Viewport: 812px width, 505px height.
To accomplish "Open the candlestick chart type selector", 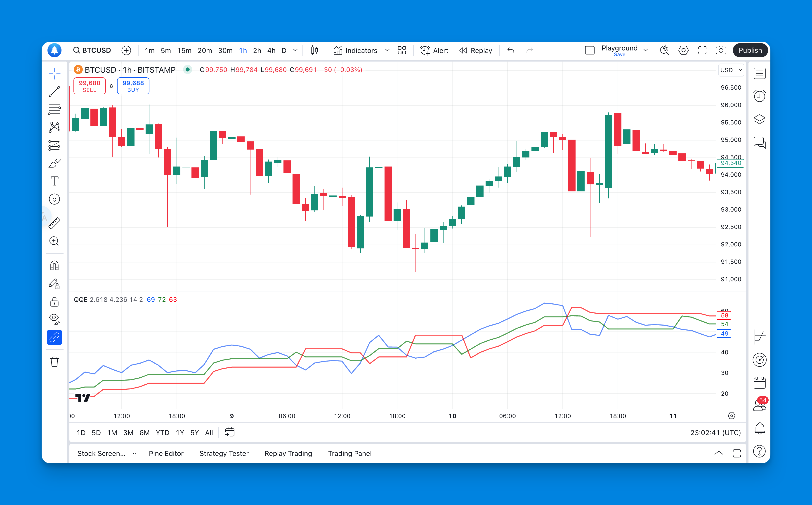I will pos(314,50).
